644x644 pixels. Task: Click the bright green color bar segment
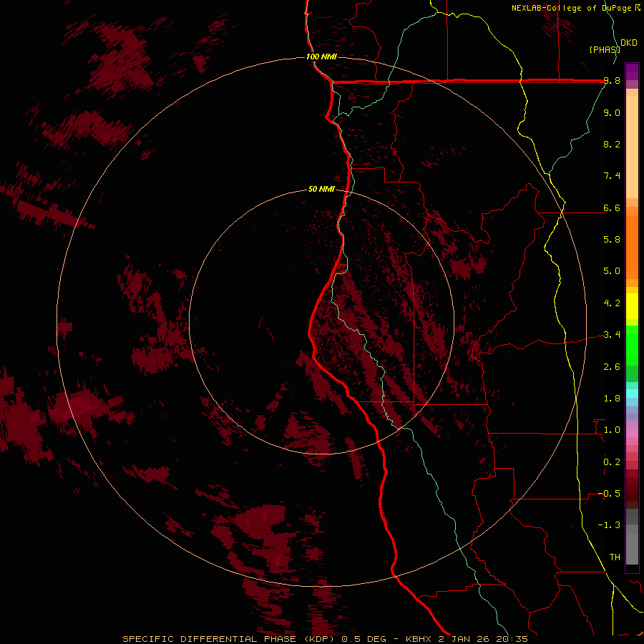pyautogui.click(x=632, y=346)
